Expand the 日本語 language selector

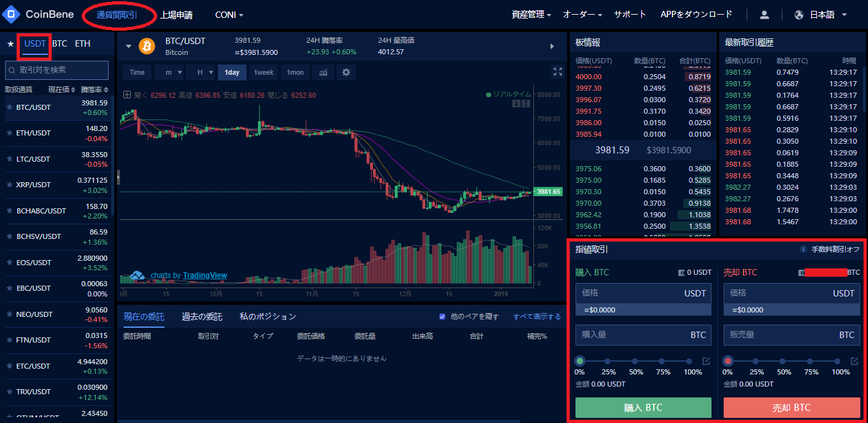pyautogui.click(x=821, y=15)
